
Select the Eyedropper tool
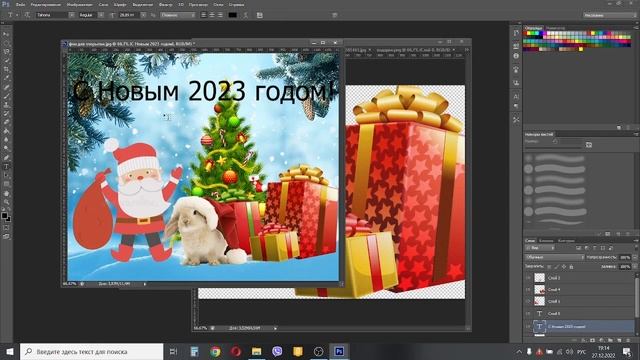click(6, 78)
